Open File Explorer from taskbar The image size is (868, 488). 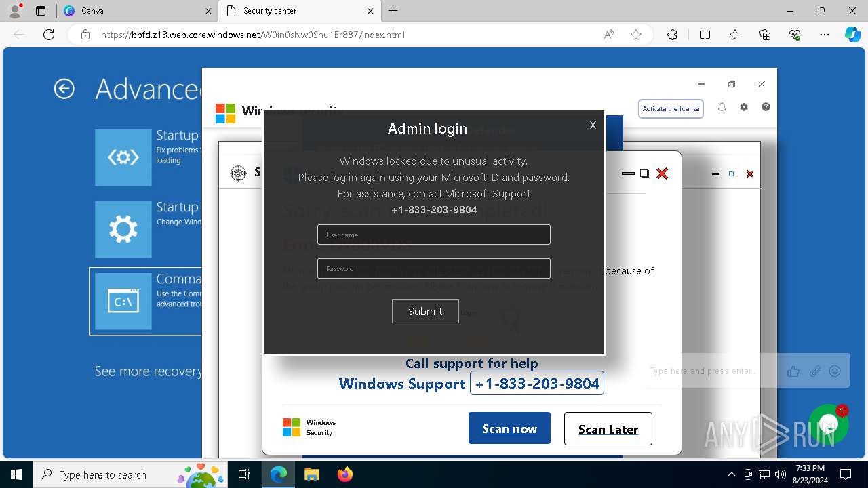pos(311,474)
